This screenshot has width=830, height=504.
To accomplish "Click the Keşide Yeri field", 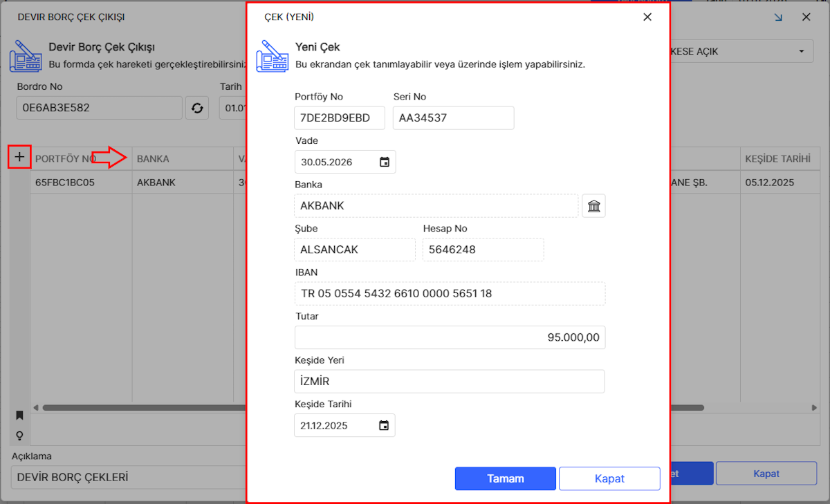I will [x=450, y=382].
